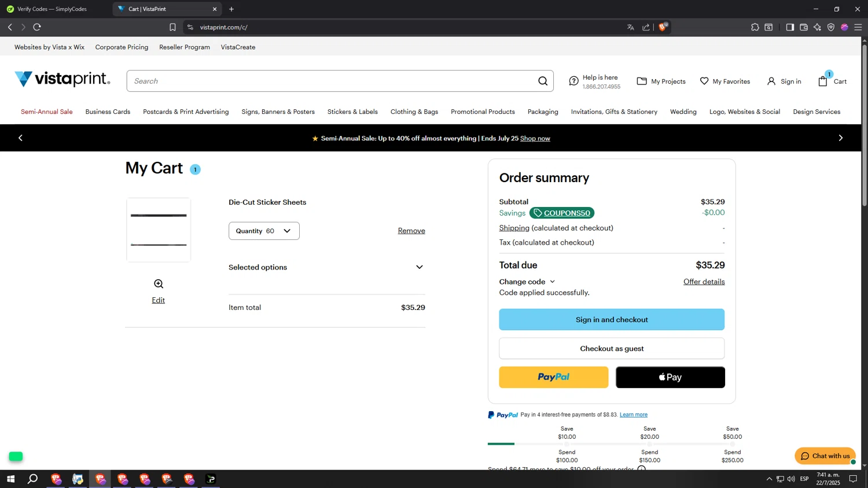Open Business Cards menu
The height and width of the screenshot is (488, 868).
pyautogui.click(x=108, y=112)
